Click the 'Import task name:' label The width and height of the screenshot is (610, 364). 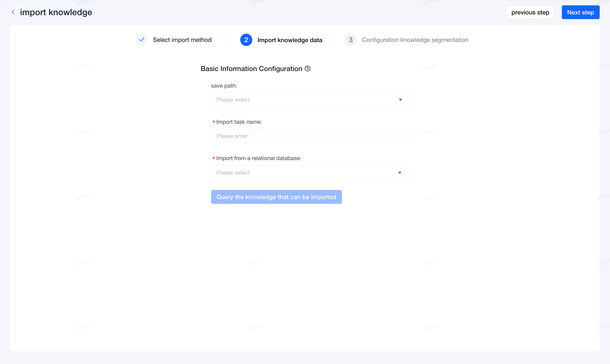pos(239,122)
